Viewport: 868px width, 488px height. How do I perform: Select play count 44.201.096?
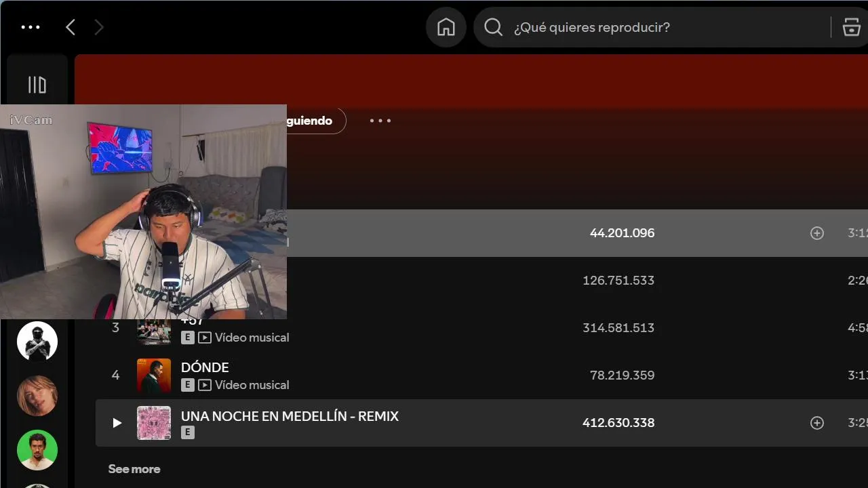pos(622,233)
